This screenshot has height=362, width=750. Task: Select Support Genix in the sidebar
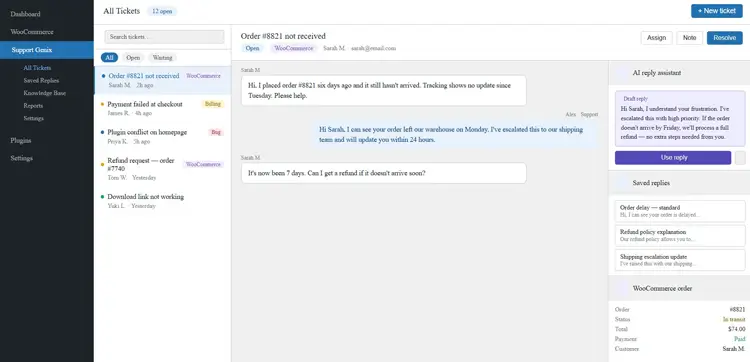46,50
